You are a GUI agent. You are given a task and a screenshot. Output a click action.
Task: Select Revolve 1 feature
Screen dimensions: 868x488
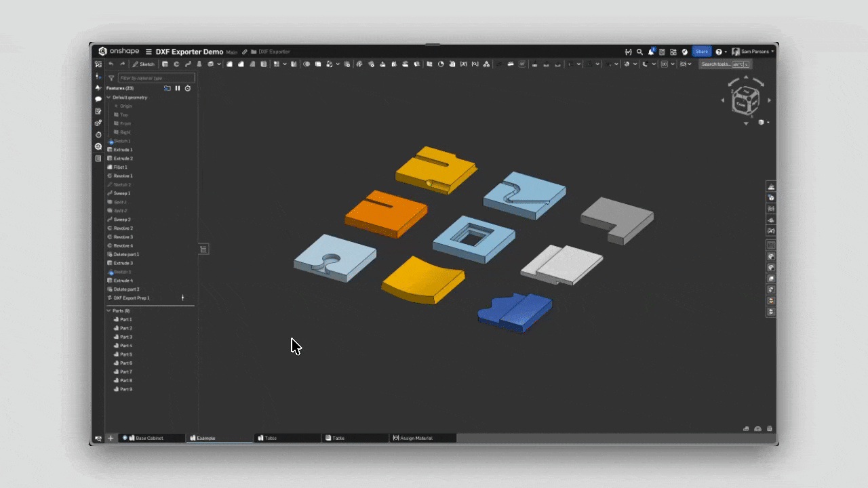(x=123, y=176)
